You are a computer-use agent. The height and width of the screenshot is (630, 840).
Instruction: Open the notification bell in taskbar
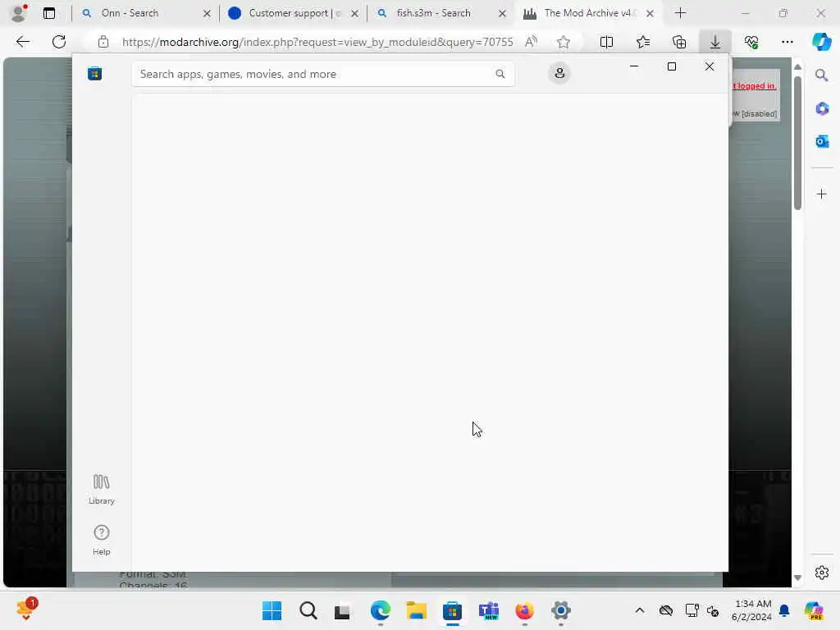click(x=784, y=610)
